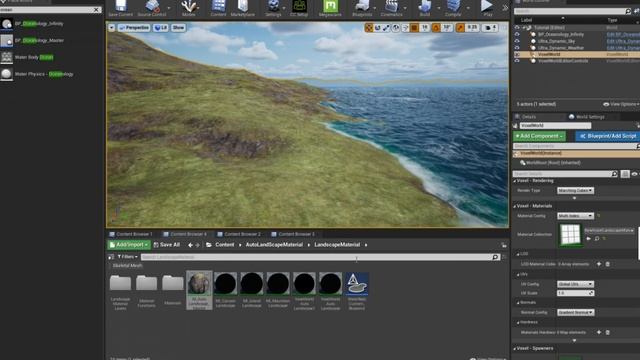Select BP_Oceanology_Master in left results list
The height and width of the screenshot is (360, 640).
coord(39,40)
